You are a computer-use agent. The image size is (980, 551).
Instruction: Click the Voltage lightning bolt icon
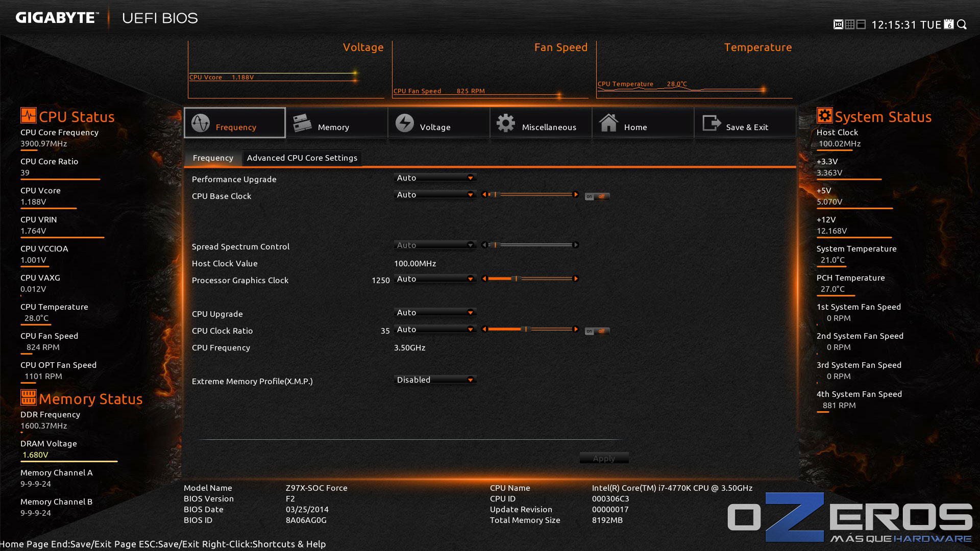point(405,123)
